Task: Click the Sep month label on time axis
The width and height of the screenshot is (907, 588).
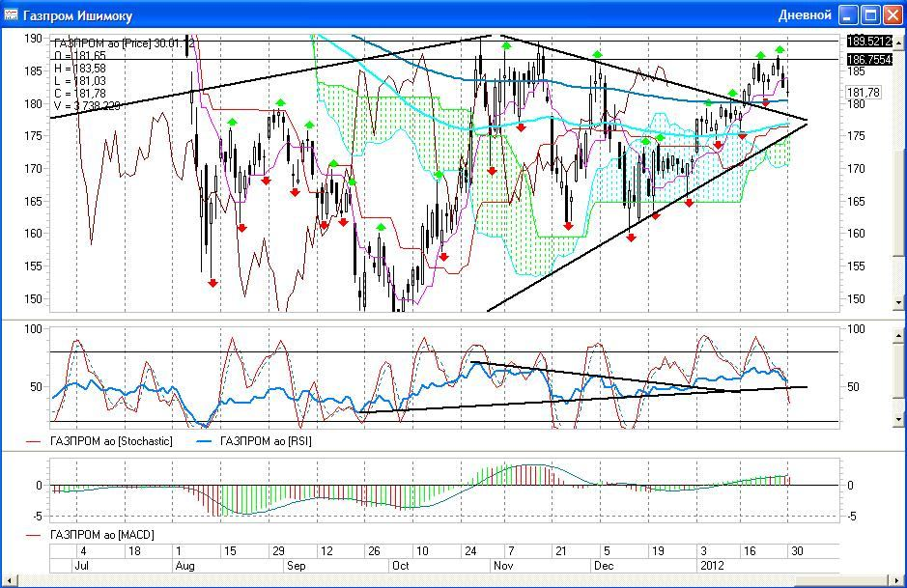Action: pos(297,566)
